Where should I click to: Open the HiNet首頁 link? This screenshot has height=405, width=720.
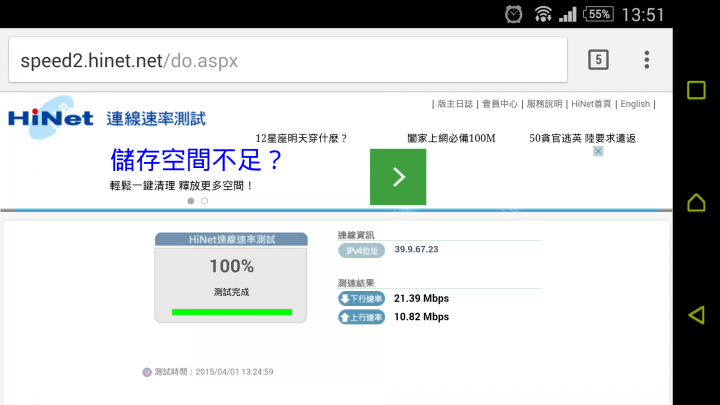coord(591,104)
